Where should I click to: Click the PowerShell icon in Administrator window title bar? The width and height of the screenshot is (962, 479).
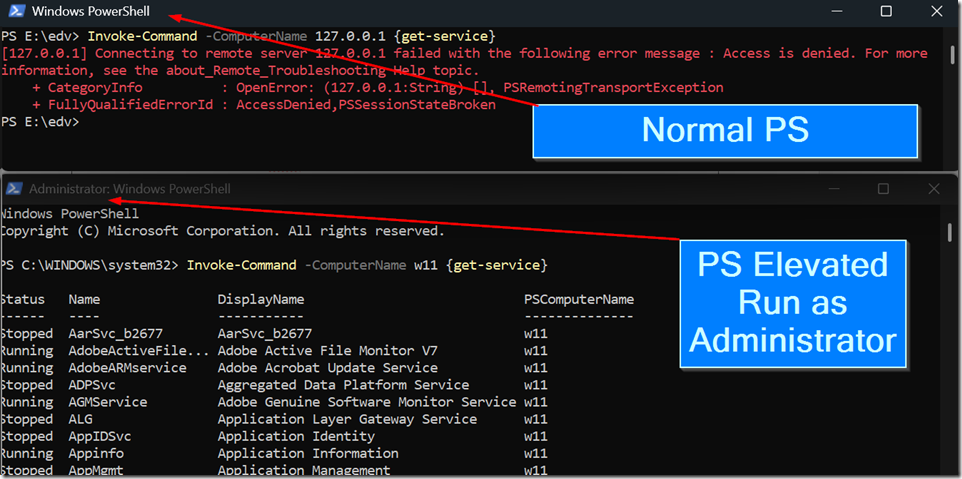tap(15, 189)
